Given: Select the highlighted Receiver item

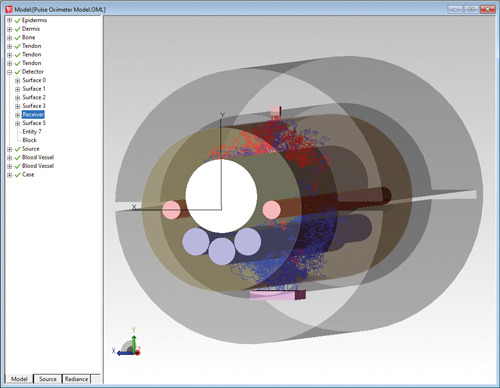Looking at the screenshot, I should (33, 115).
